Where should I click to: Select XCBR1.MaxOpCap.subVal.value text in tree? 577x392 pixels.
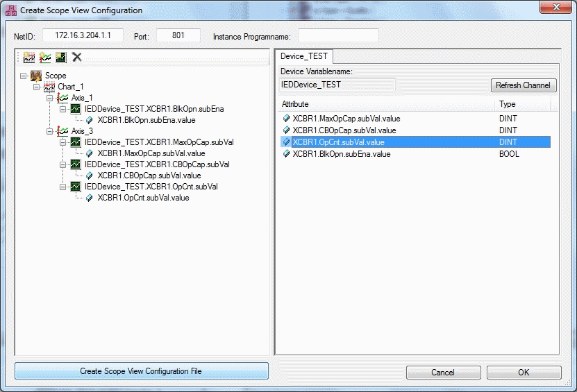(x=151, y=153)
